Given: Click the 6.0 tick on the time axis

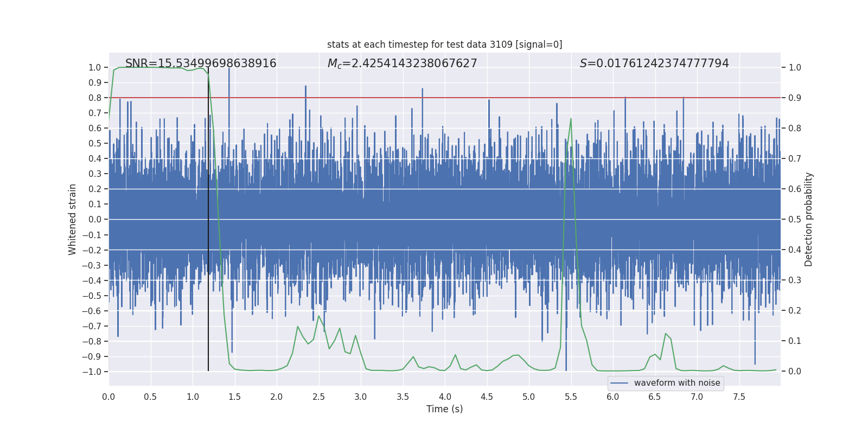Looking at the screenshot, I should [x=613, y=397].
